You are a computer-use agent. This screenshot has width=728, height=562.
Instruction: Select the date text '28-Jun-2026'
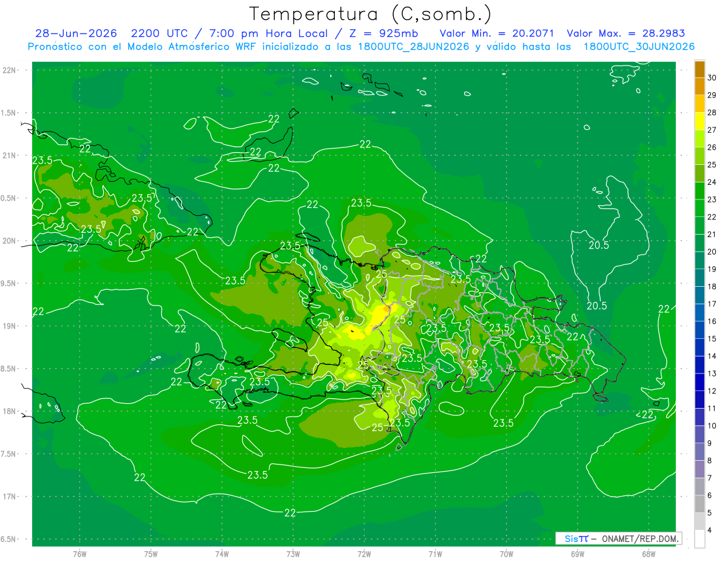point(76,33)
